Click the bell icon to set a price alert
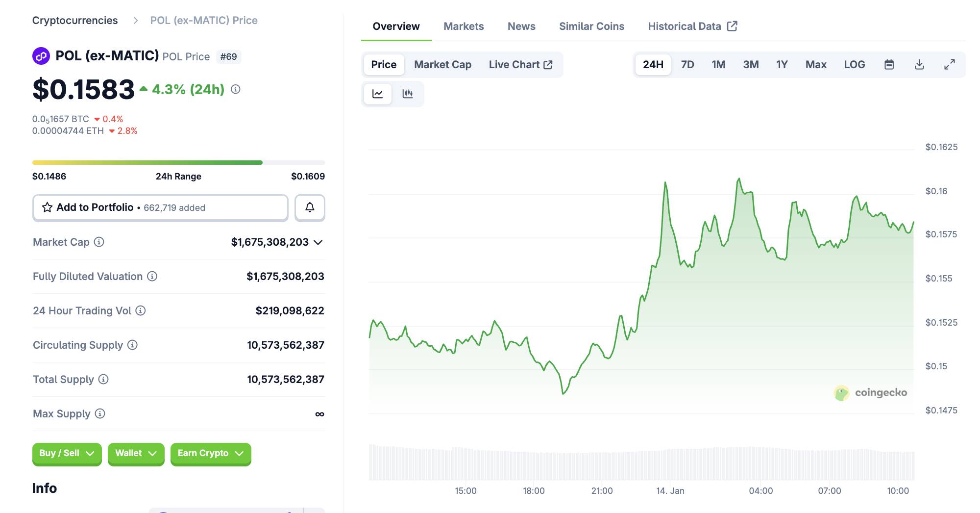 (x=309, y=207)
